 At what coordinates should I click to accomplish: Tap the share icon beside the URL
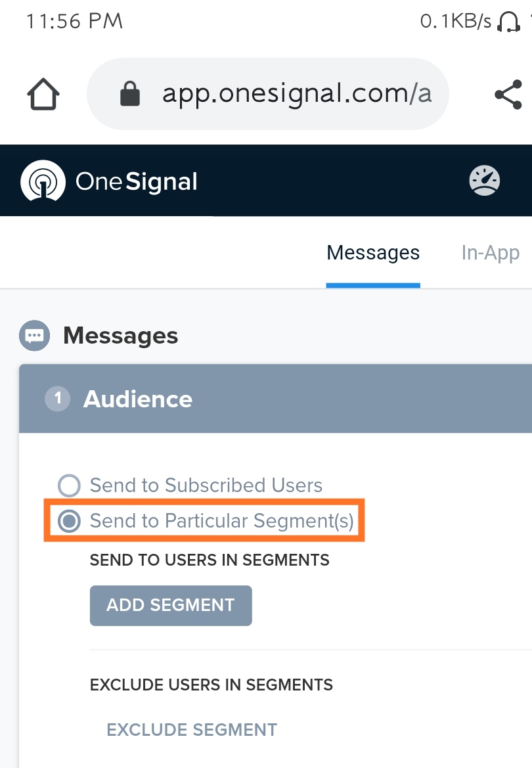point(508,95)
